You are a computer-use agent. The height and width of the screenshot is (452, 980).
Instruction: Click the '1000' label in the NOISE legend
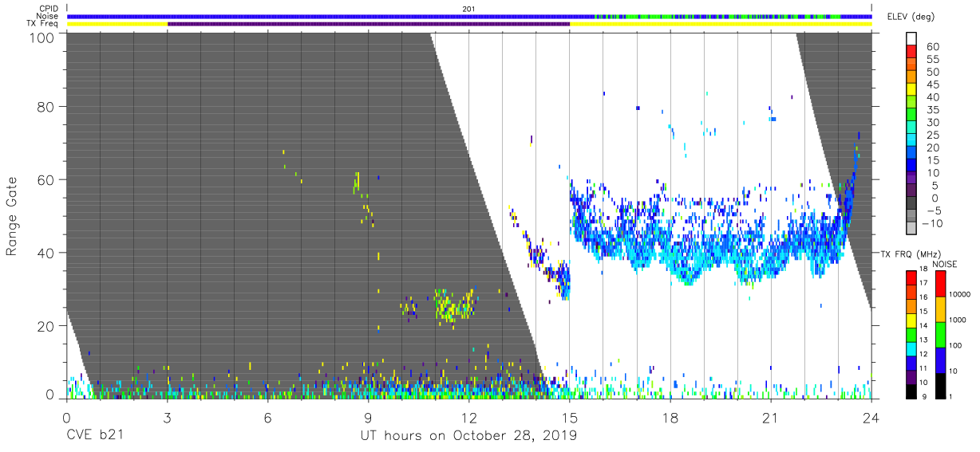point(958,320)
